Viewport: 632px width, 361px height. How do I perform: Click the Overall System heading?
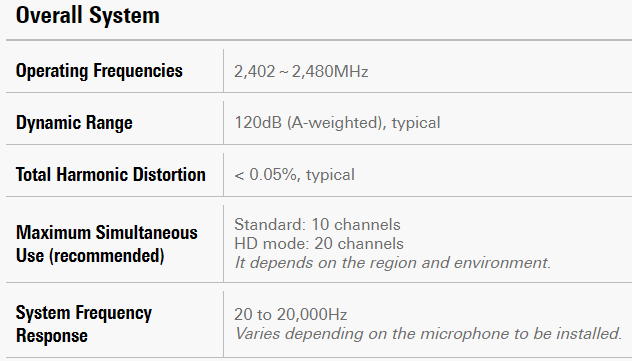pos(87,16)
